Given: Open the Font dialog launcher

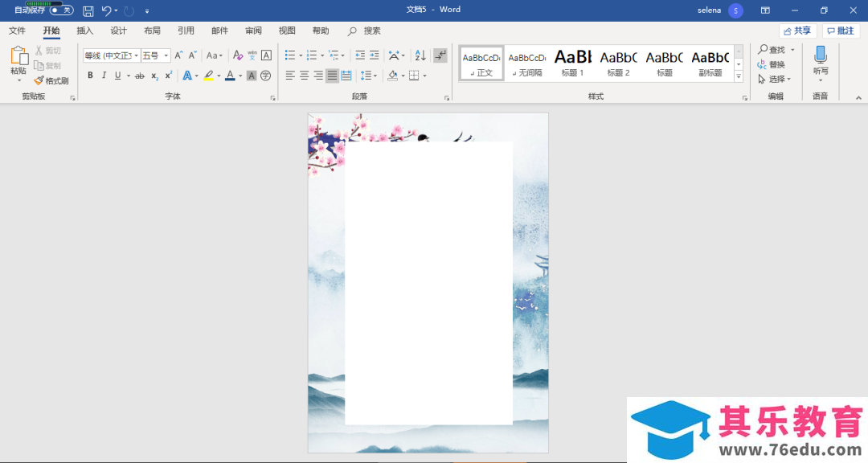Looking at the screenshot, I should 272,98.
